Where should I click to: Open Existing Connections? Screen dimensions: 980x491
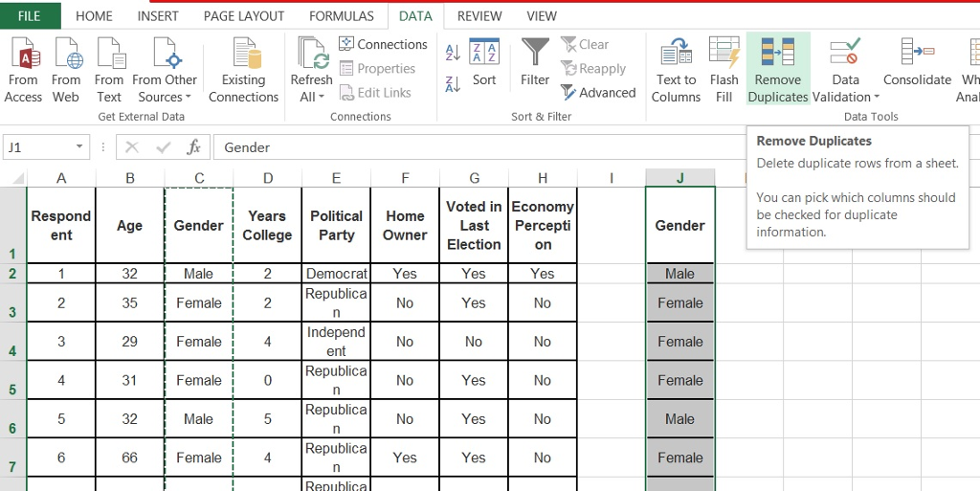tap(243, 70)
